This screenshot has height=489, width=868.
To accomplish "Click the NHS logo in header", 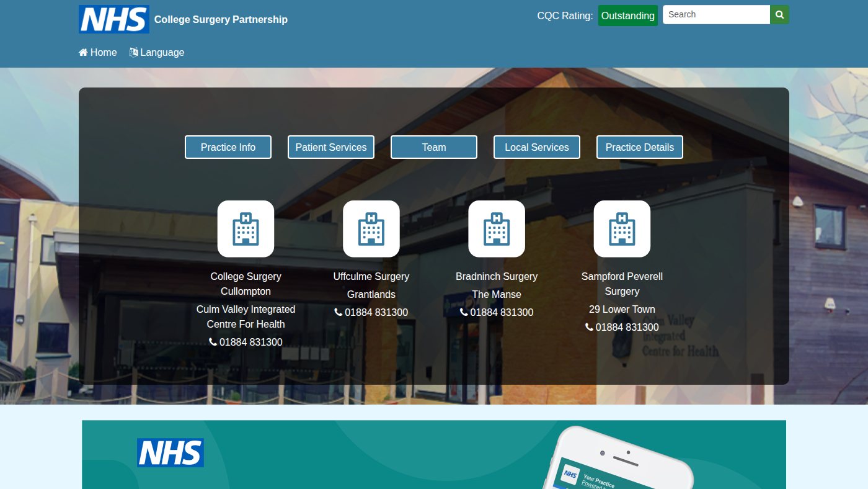I will [114, 19].
